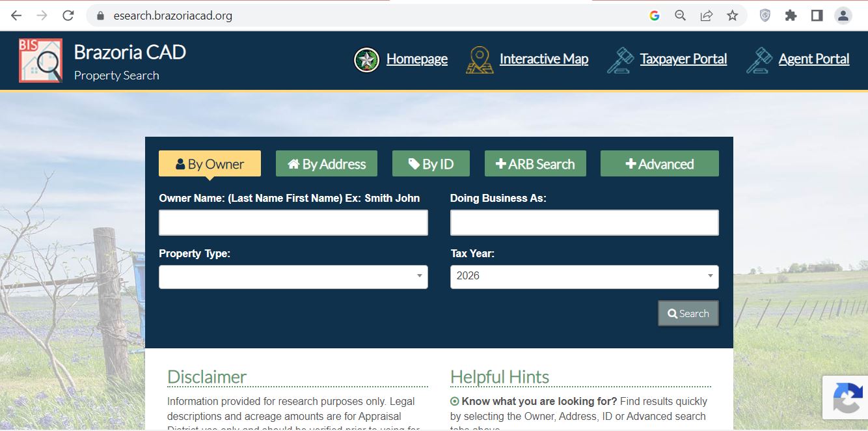Click the share page icon

pos(707,16)
